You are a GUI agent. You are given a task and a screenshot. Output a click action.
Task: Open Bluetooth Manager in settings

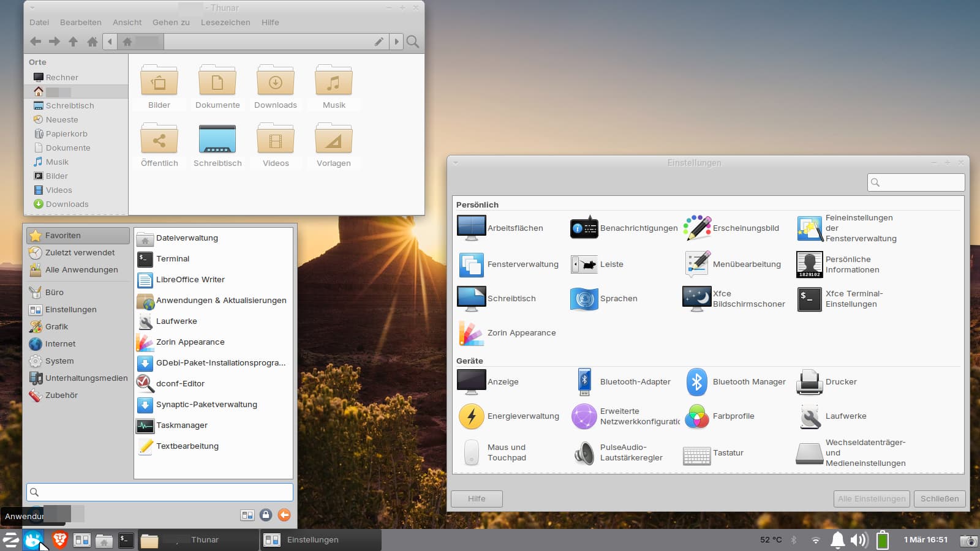pyautogui.click(x=697, y=382)
